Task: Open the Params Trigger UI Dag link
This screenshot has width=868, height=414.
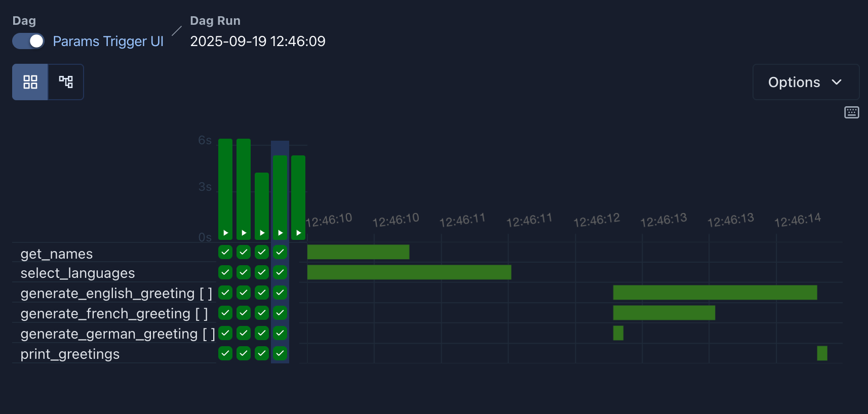Action: (x=108, y=41)
